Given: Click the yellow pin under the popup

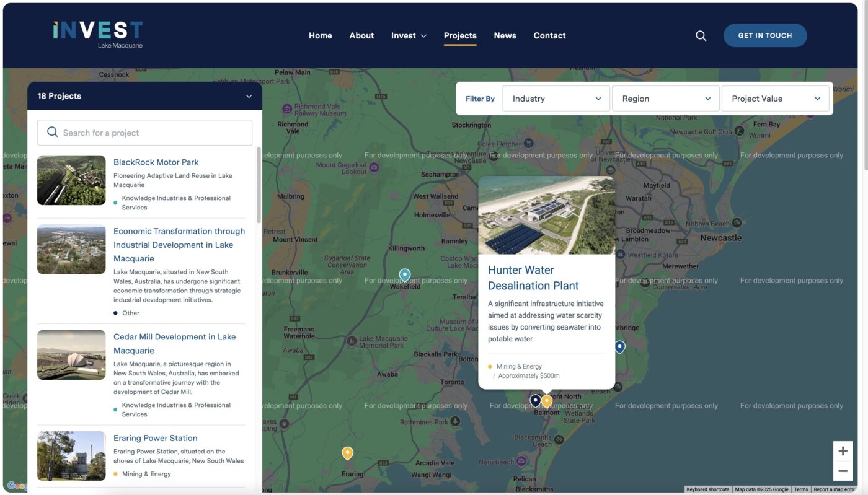Looking at the screenshot, I should coord(547,401).
